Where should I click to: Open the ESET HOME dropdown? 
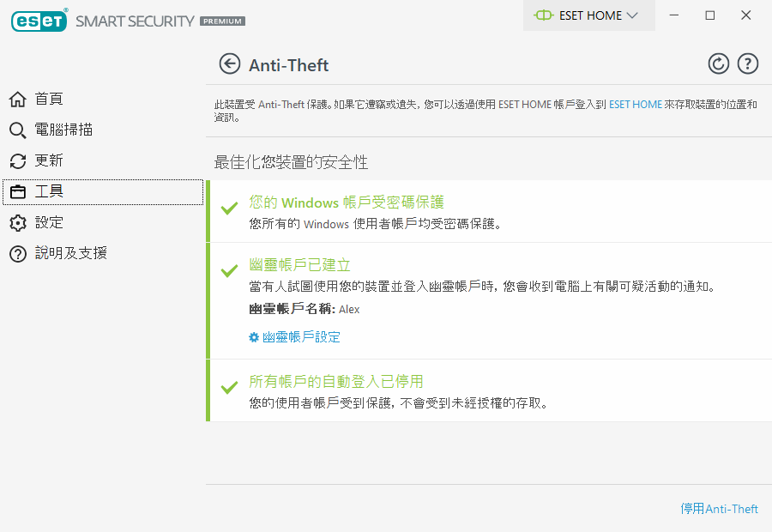pyautogui.click(x=588, y=15)
